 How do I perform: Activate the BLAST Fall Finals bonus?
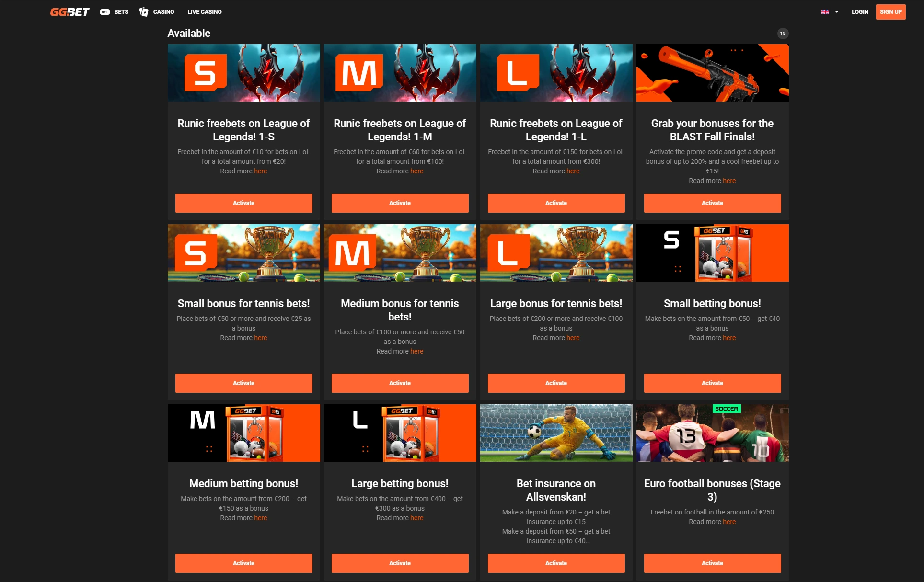point(713,203)
